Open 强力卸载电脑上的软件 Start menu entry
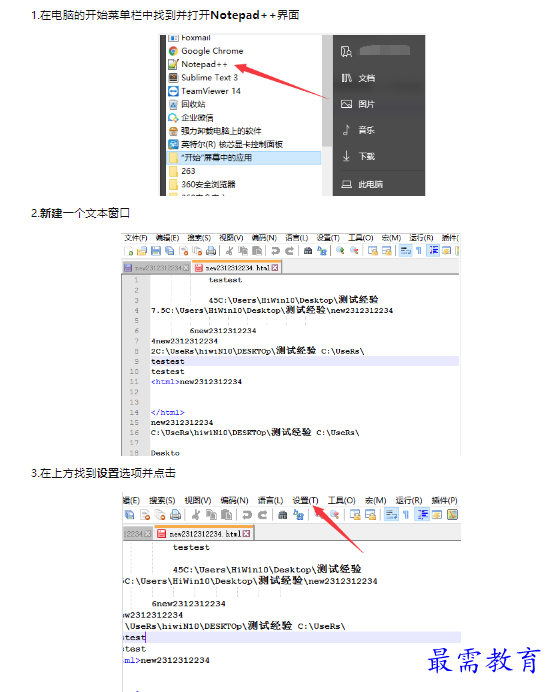Screen dimensions: 549x692 (x=214, y=131)
